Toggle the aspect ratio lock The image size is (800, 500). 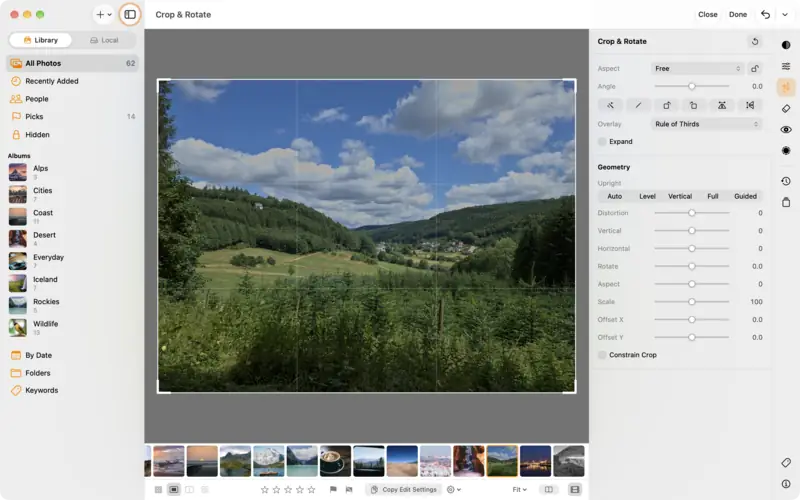pyautogui.click(x=755, y=68)
